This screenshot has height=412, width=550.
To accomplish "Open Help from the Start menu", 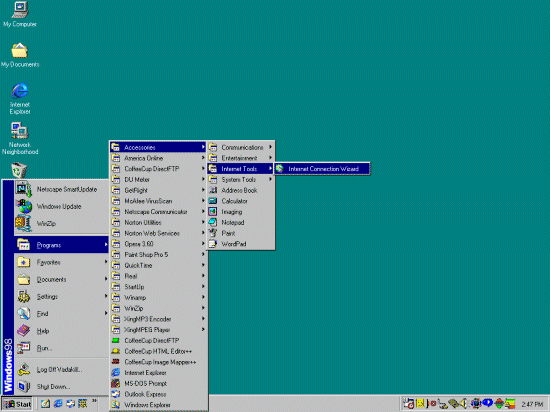I will point(62,331).
